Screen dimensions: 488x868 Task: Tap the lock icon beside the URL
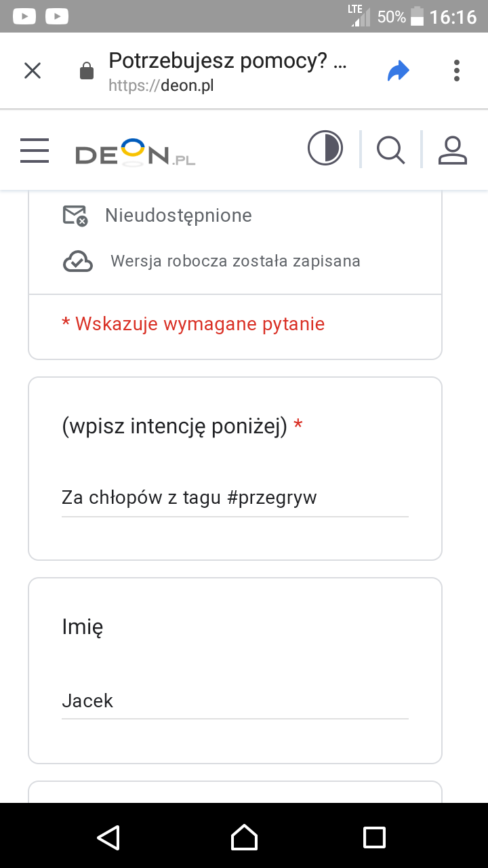point(87,71)
